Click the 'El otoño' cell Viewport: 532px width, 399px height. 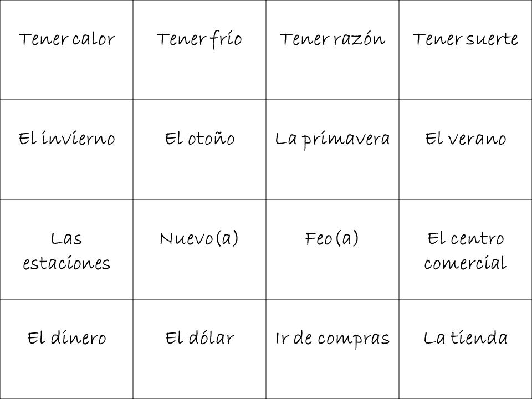pyautogui.click(x=199, y=150)
